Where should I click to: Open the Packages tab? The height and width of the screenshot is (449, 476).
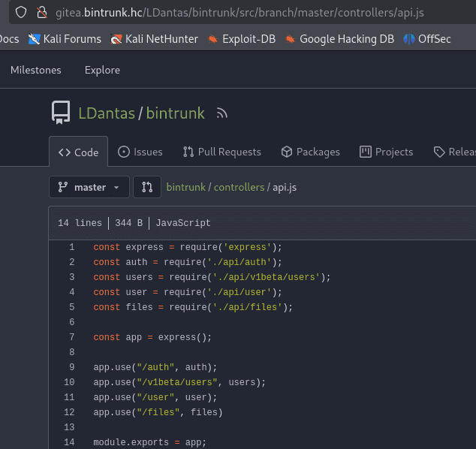point(310,152)
